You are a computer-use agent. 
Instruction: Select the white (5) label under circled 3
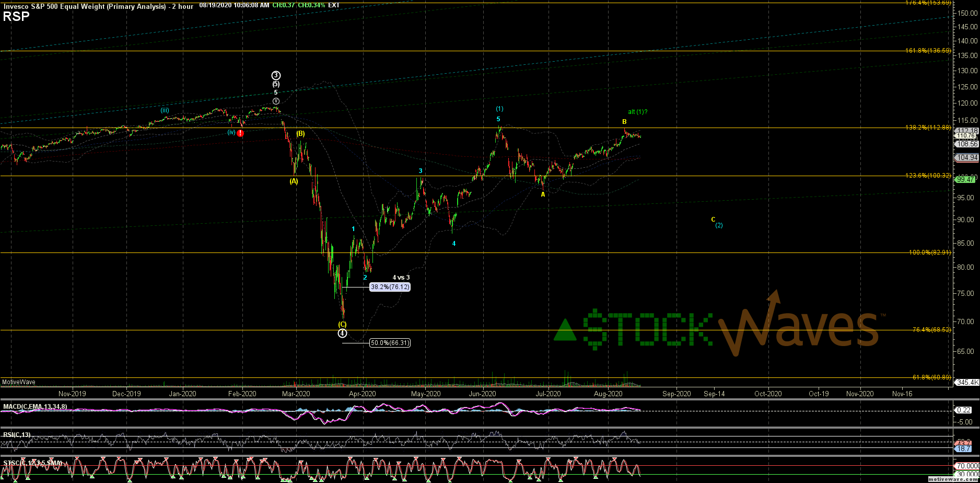click(276, 84)
